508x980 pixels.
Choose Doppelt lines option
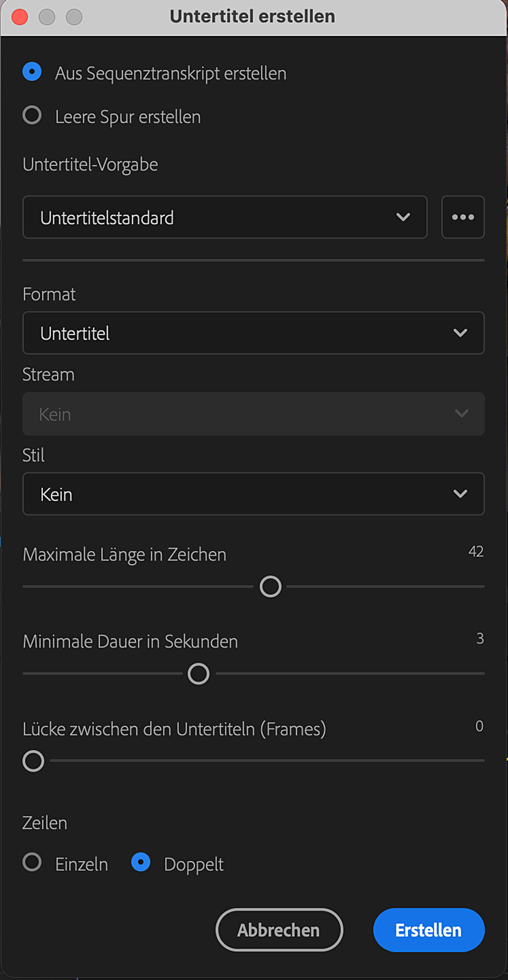[x=141, y=862]
